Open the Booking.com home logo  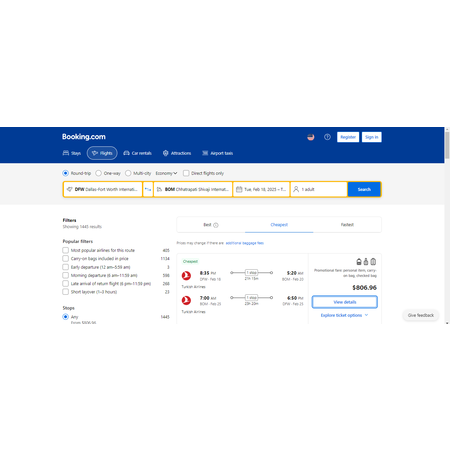pos(84,137)
